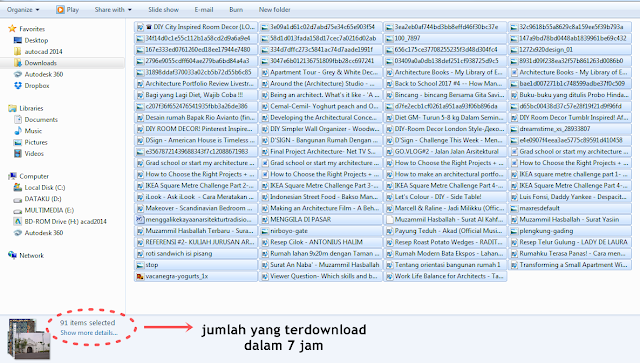Select Luis Fonsi, Daddy Yankee - Despacito file
The height and width of the screenshot is (363, 640).
(x=570, y=197)
